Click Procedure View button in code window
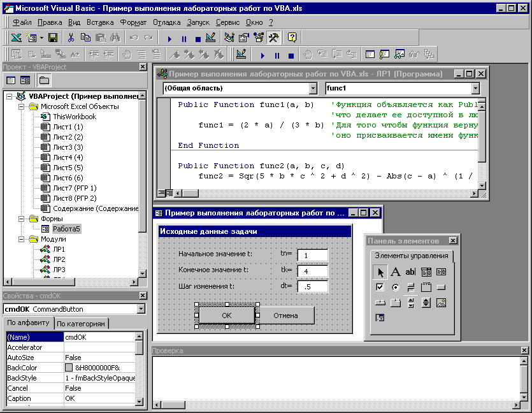The image size is (532, 413). (x=161, y=193)
